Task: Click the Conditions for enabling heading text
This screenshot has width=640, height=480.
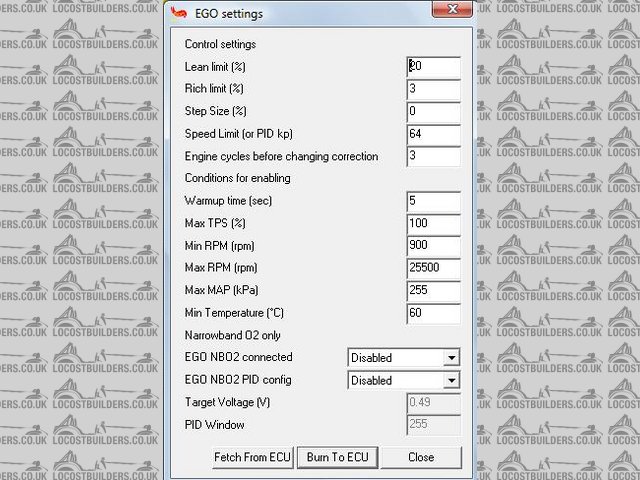Action: coord(238,178)
